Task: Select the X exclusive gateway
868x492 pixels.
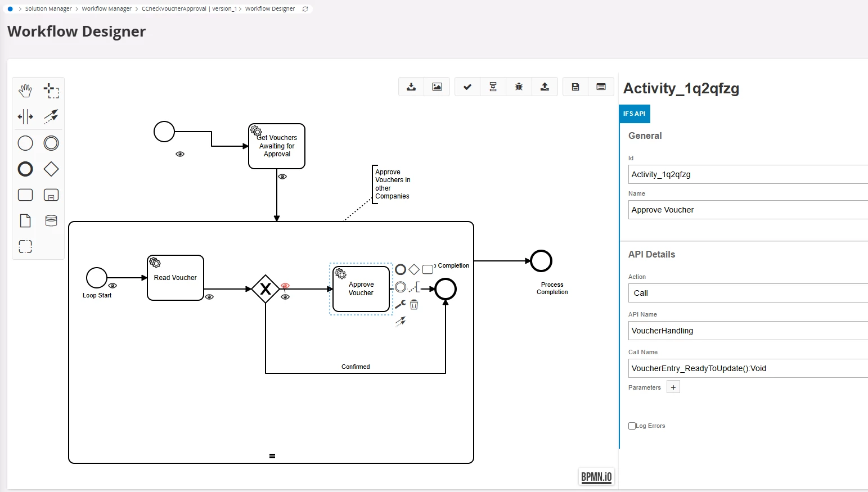Action: point(266,289)
